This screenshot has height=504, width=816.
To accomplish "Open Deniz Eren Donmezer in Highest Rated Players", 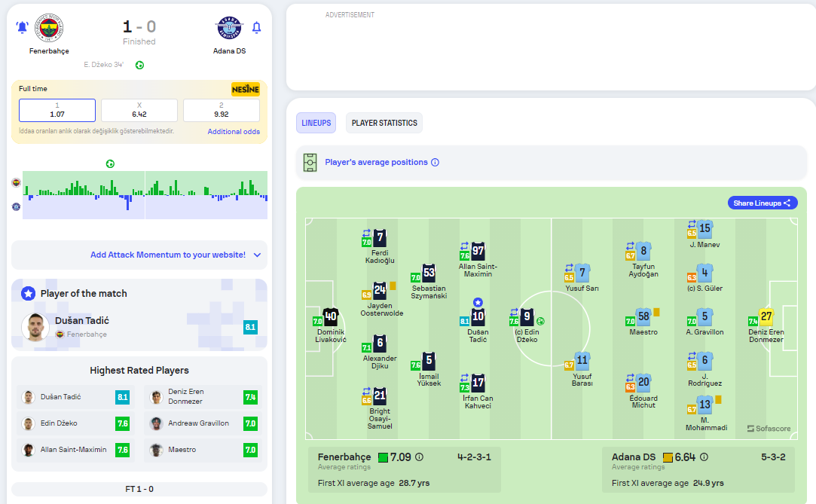I will click(203, 397).
